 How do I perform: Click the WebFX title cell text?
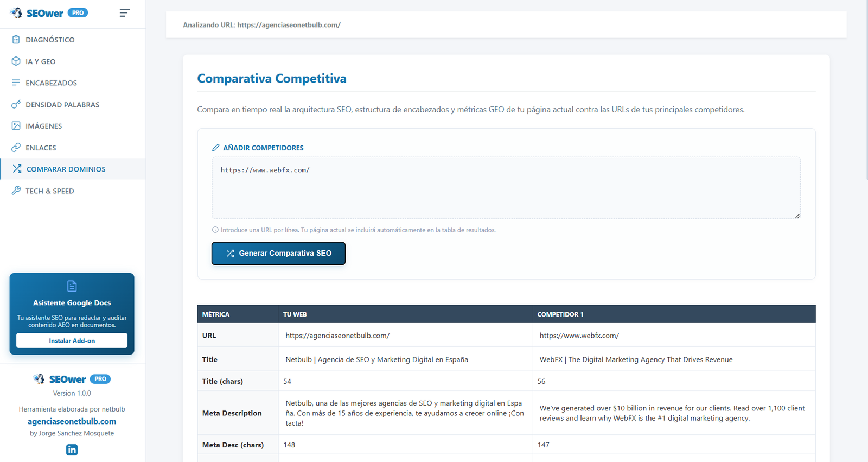(x=636, y=359)
